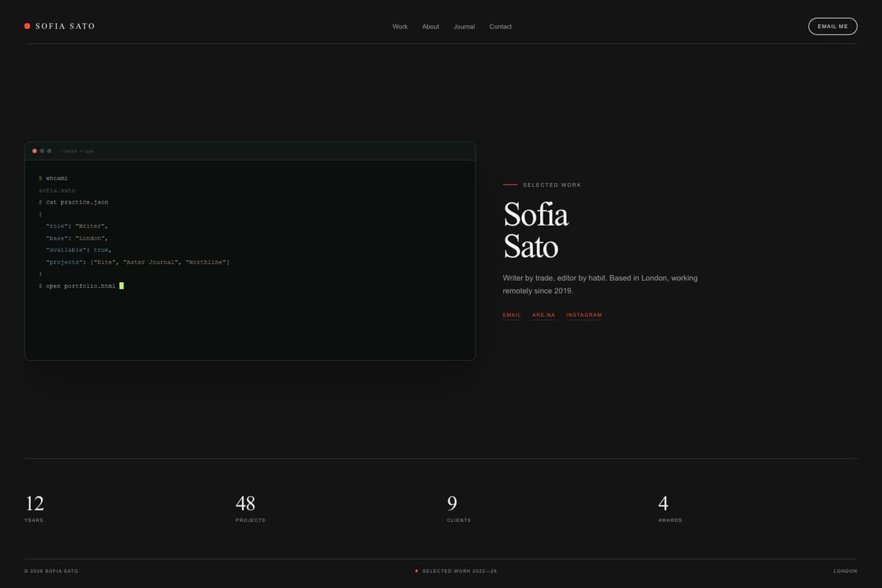Click the "available": true line
This screenshot has width=882, height=588.
[79, 250]
